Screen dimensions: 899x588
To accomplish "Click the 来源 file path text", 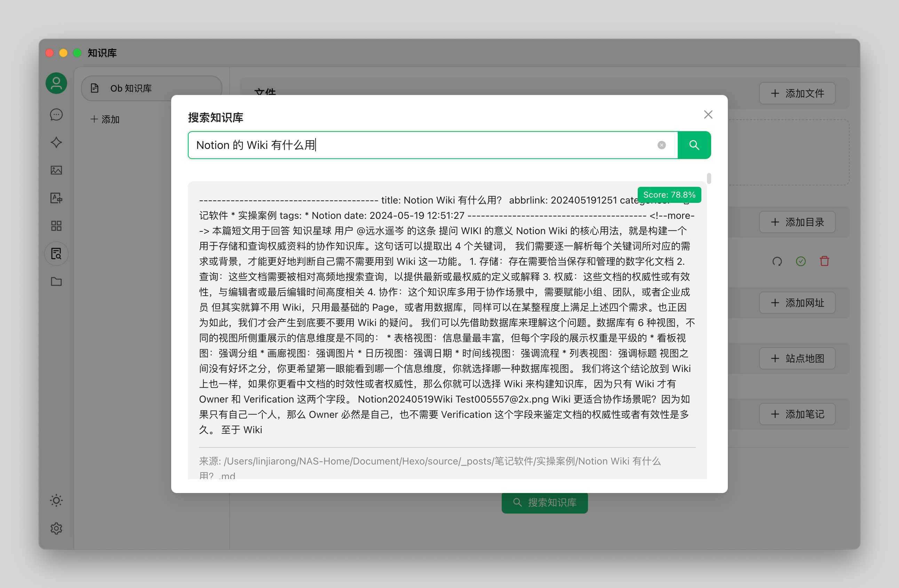I will pos(430,468).
